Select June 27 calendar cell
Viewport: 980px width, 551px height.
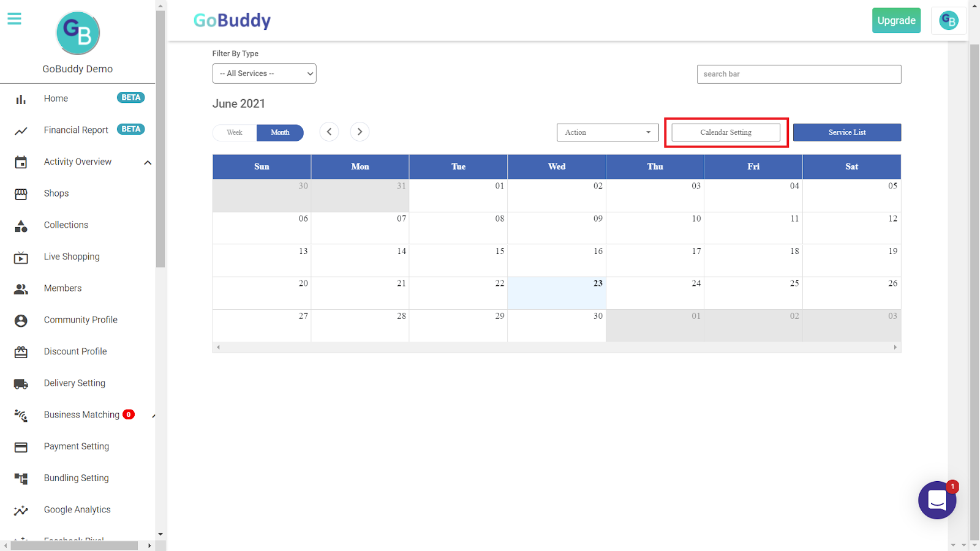pyautogui.click(x=262, y=326)
